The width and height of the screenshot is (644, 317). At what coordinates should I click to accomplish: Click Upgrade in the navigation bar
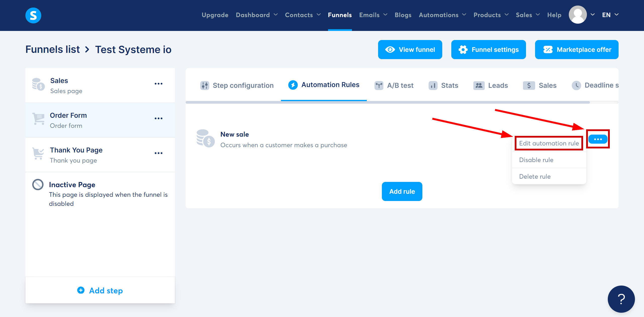pyautogui.click(x=215, y=15)
